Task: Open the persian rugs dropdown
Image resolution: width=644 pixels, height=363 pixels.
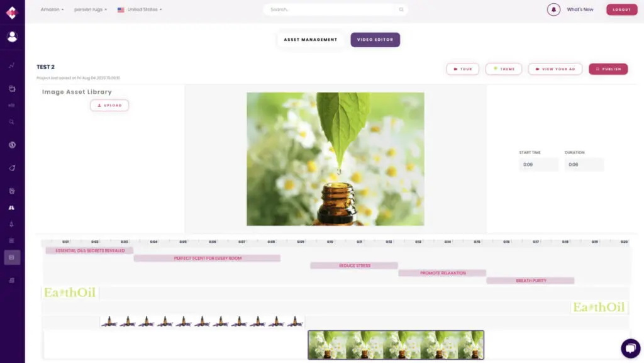Action: point(91,10)
